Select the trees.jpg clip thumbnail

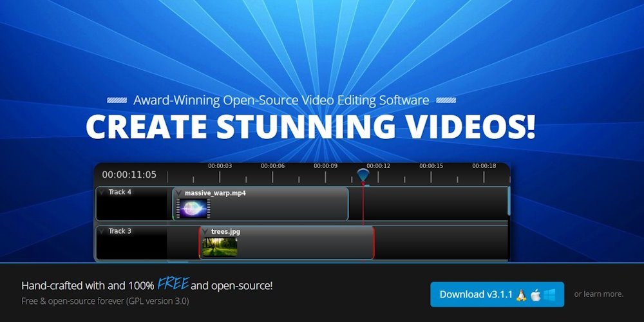pos(220,247)
